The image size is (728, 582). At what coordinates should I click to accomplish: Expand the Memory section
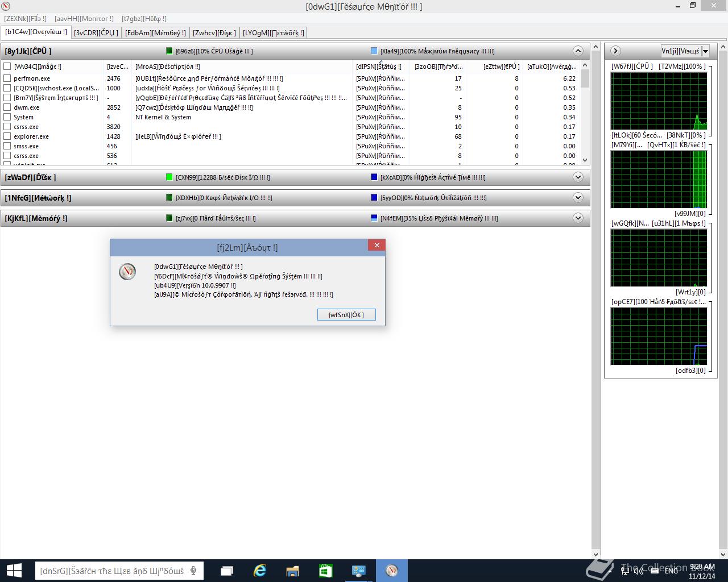(x=578, y=218)
